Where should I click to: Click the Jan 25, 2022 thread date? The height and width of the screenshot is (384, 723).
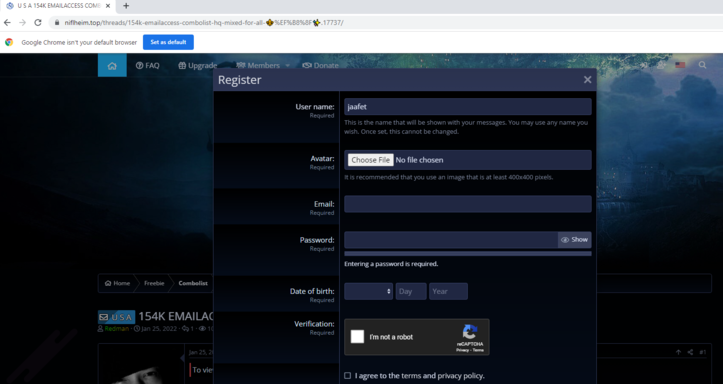(159, 329)
